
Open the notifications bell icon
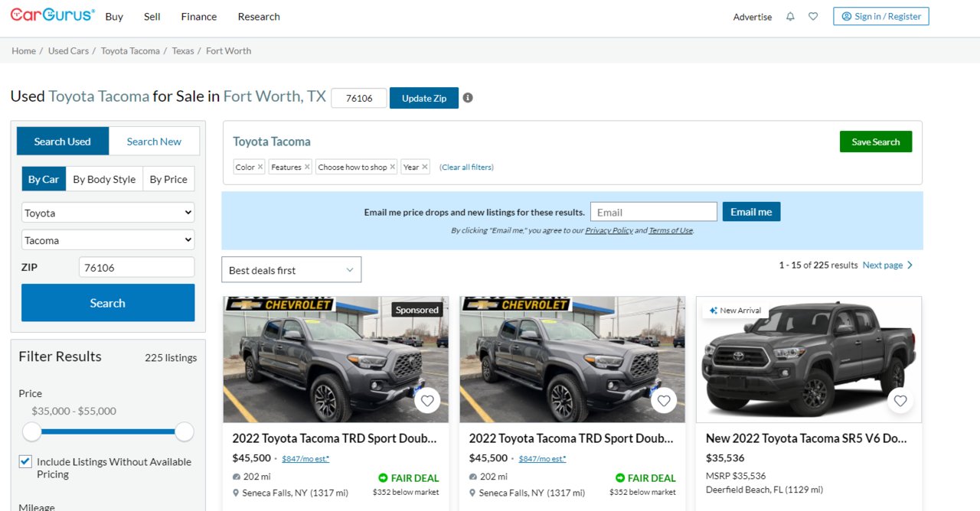(790, 17)
